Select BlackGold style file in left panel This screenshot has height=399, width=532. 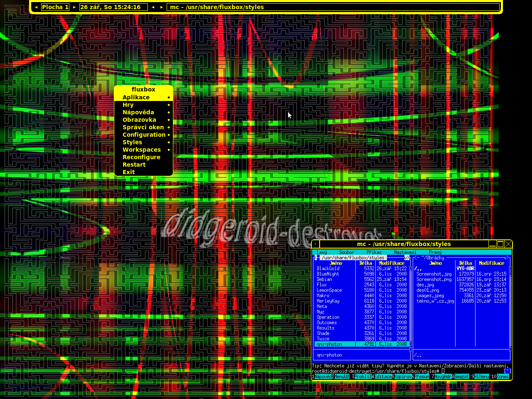[x=362, y=268]
